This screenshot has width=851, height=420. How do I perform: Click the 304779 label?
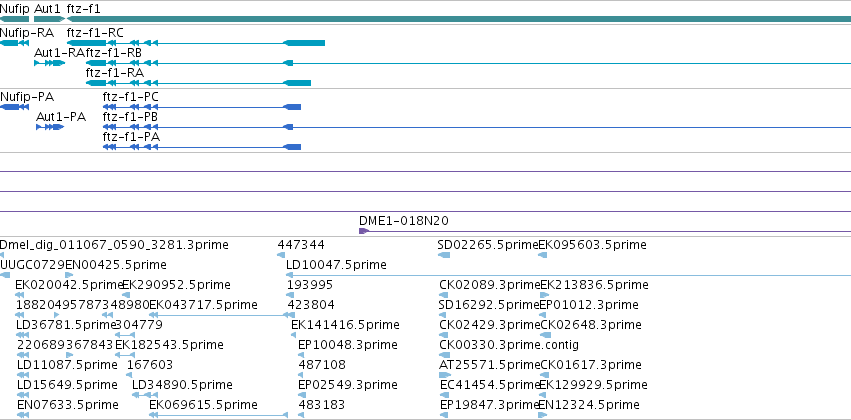pos(139,325)
